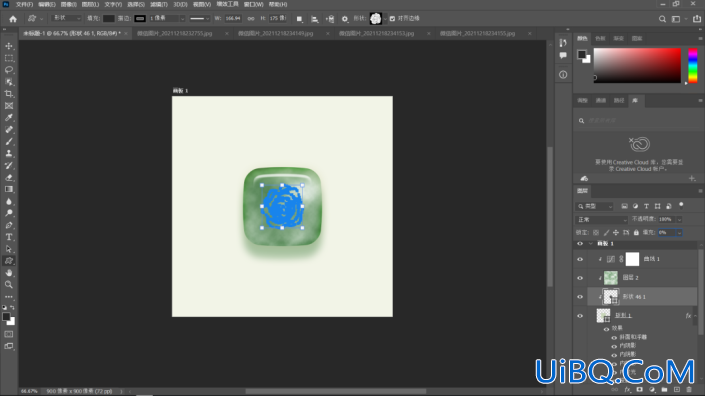Toggle visibility of the 效果 effects group
Screen dimensions: 705x396
coord(607,329)
